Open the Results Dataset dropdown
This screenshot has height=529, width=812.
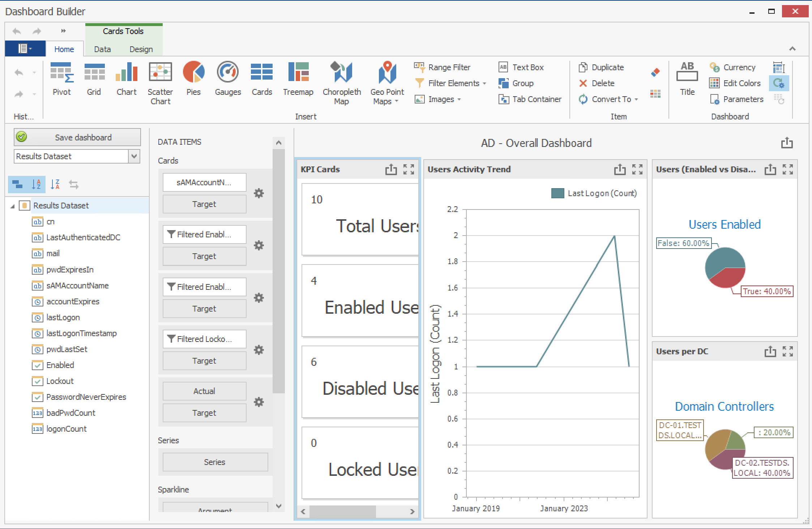[x=134, y=156]
